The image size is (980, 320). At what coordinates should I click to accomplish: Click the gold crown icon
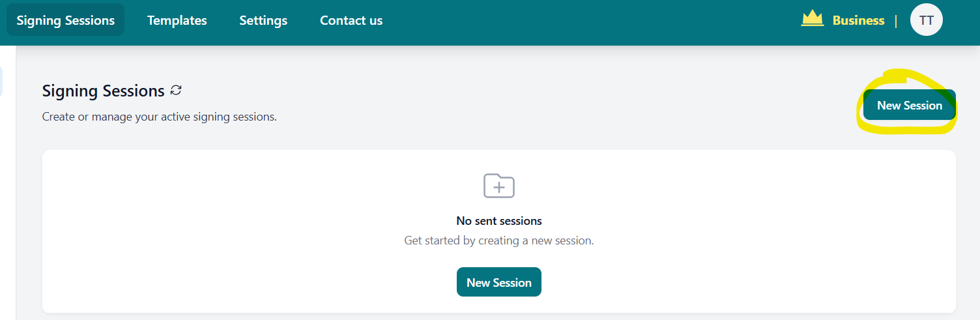click(813, 19)
